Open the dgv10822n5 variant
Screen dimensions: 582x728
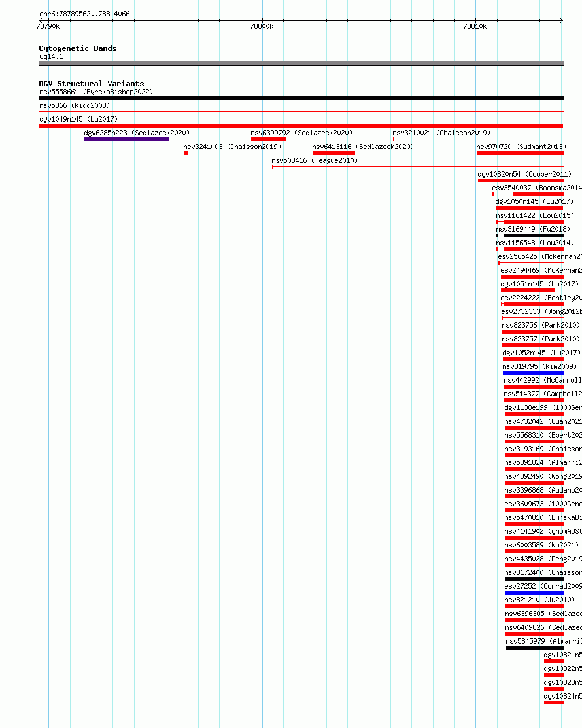(x=562, y=669)
